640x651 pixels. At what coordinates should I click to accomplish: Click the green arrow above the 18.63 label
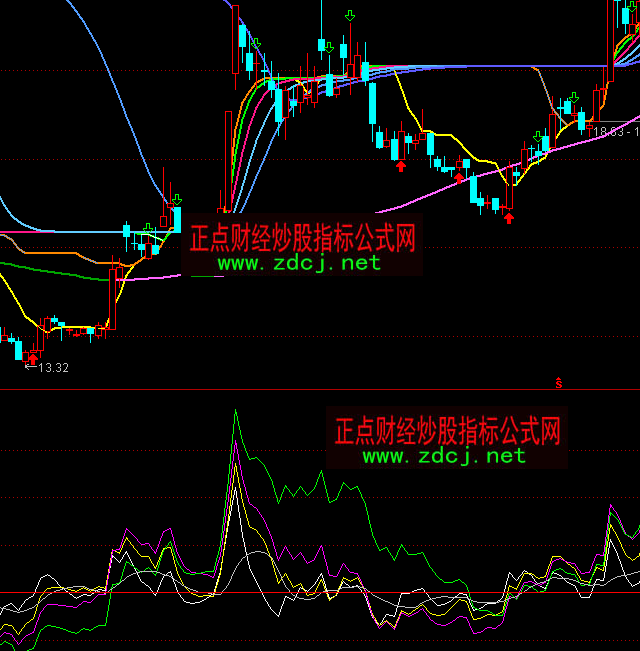tap(573, 98)
